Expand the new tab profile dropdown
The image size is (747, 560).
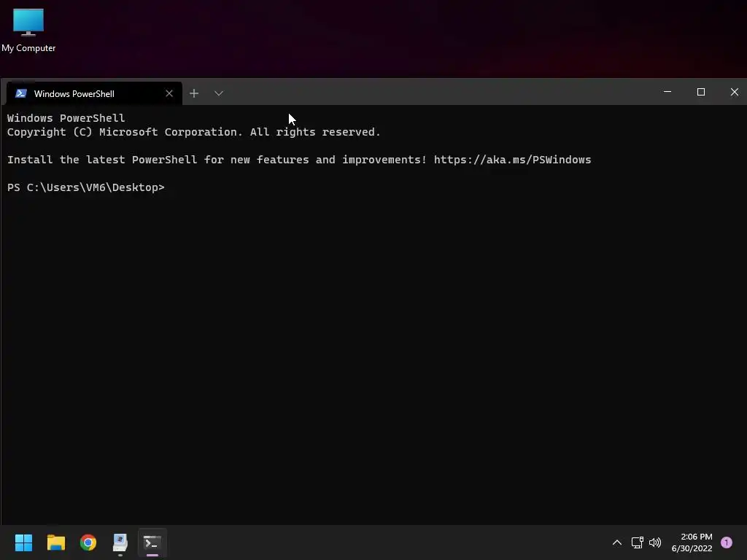219,93
